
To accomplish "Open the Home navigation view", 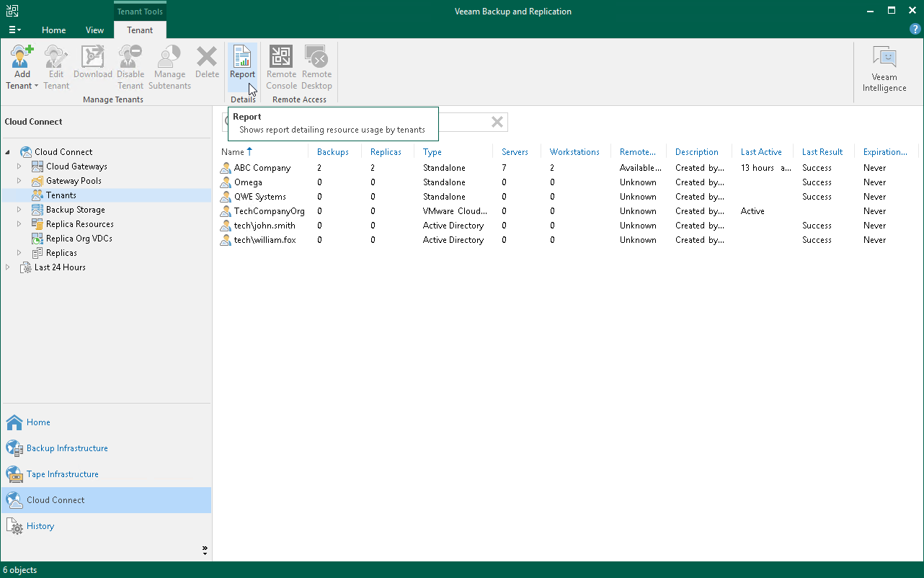I will (x=38, y=422).
